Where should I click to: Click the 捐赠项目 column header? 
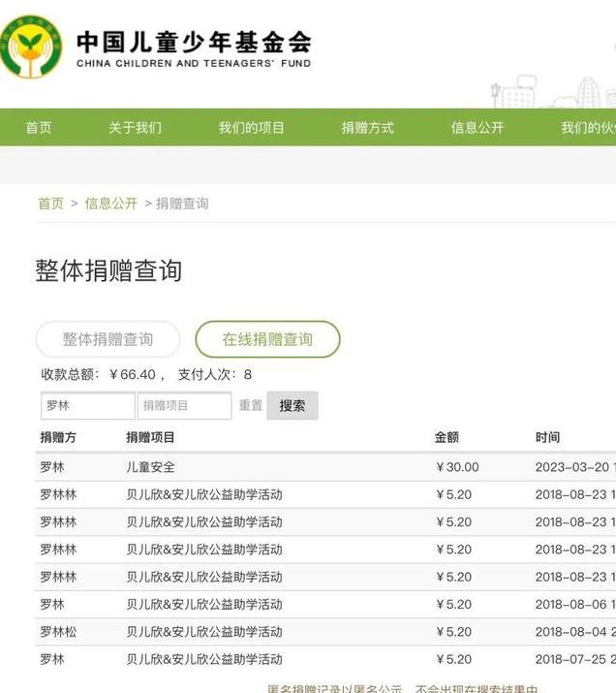[x=150, y=437]
